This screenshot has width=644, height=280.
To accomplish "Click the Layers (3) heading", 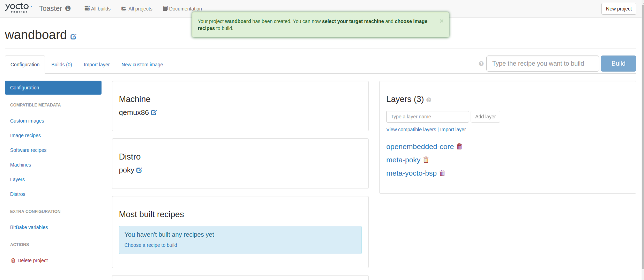I will (405, 99).
